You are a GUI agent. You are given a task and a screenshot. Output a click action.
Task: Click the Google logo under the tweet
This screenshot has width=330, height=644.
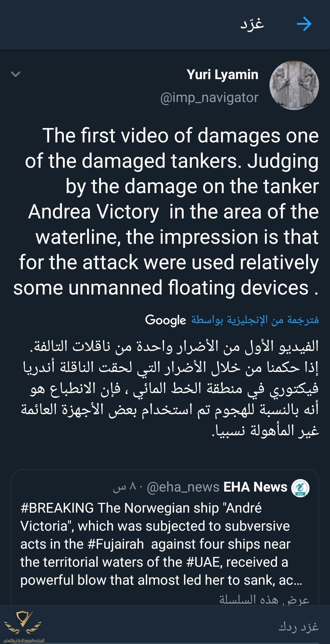pyautogui.click(x=165, y=320)
